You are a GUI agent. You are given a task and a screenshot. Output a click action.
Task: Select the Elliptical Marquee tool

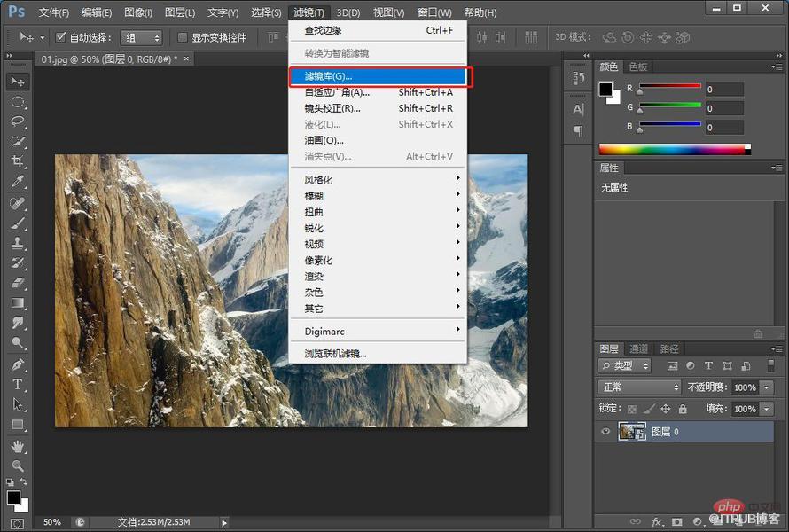tap(18, 102)
